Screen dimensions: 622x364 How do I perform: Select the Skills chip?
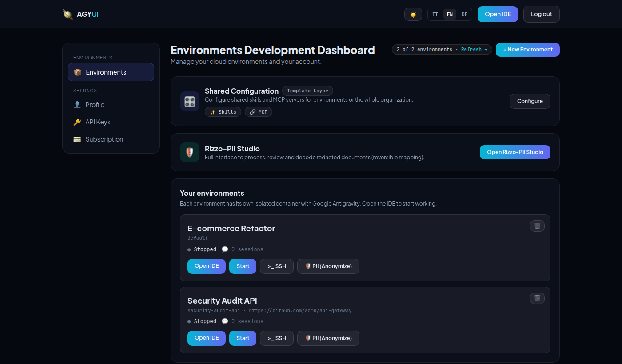point(223,112)
